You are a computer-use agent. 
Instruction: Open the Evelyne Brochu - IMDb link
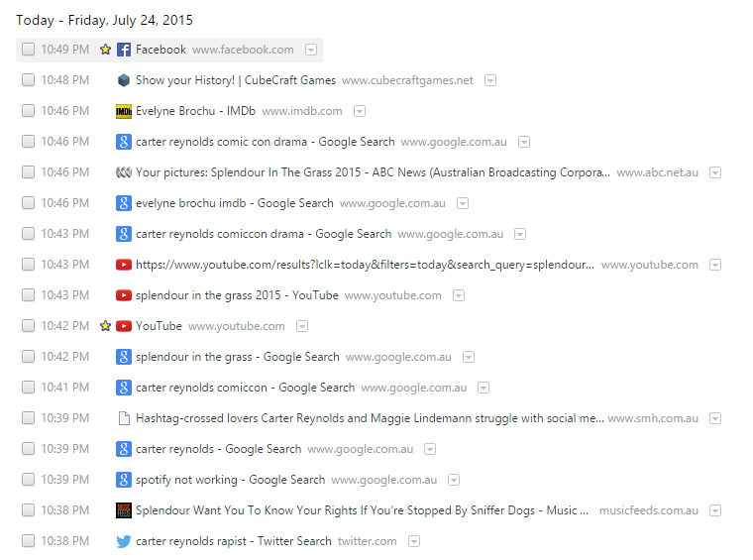(x=195, y=111)
